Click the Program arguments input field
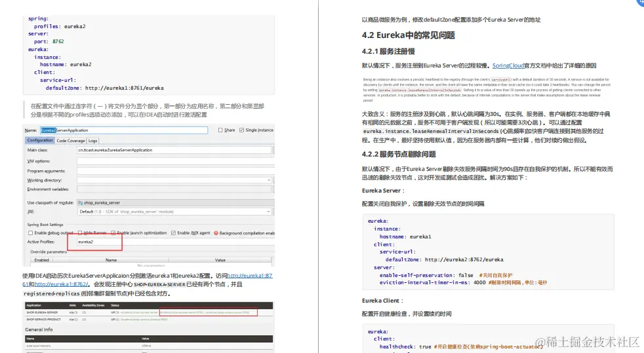Viewport: 644px width, 353px height. pos(175,171)
